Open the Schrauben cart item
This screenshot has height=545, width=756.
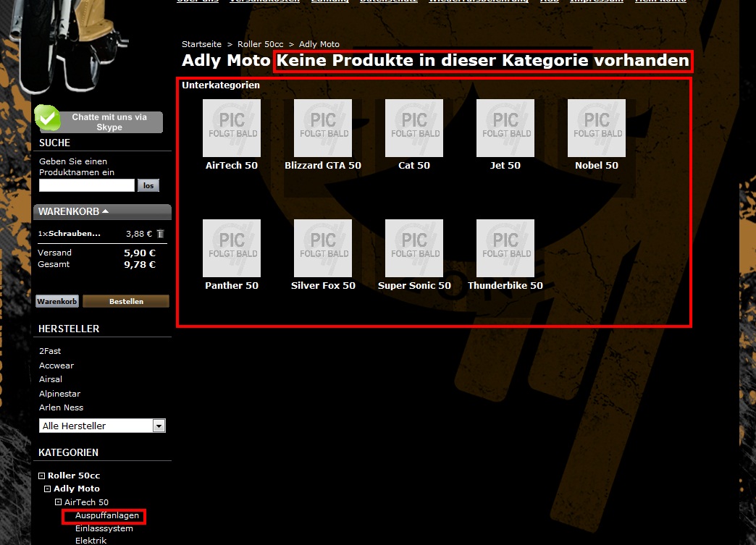click(75, 233)
